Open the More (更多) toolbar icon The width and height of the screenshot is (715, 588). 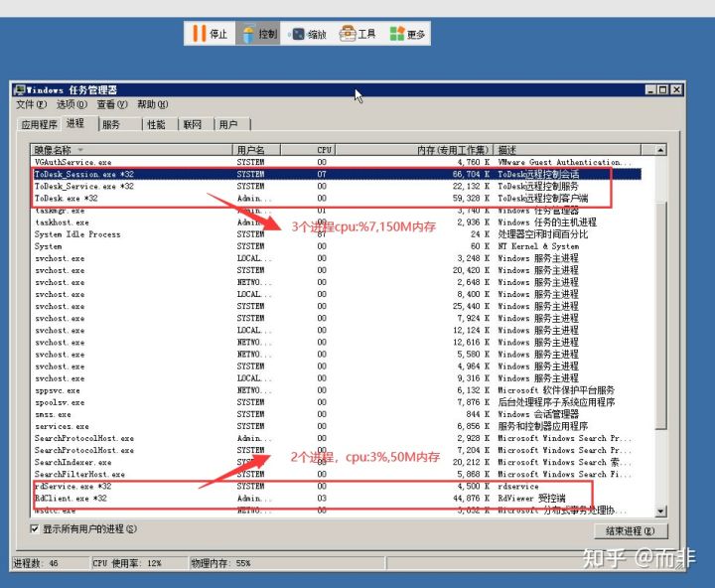pyautogui.click(x=396, y=34)
